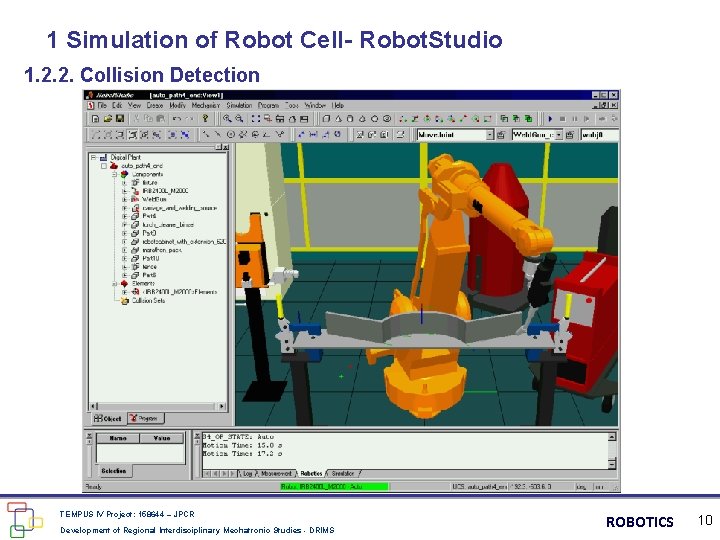This screenshot has width=720, height=540.
Task: Expand the fixture tree node
Action: click(124, 183)
